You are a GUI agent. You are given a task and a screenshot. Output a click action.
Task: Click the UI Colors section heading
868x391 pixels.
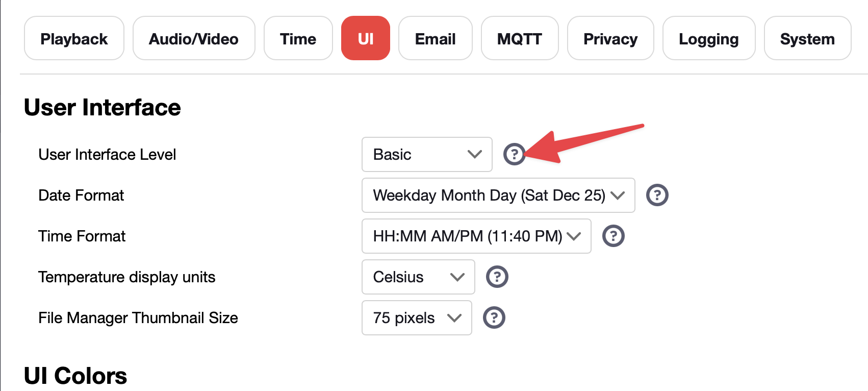point(75,376)
